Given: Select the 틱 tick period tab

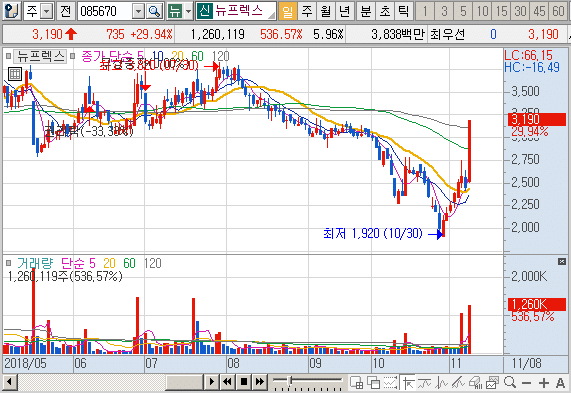Looking at the screenshot, I should click(x=403, y=11).
